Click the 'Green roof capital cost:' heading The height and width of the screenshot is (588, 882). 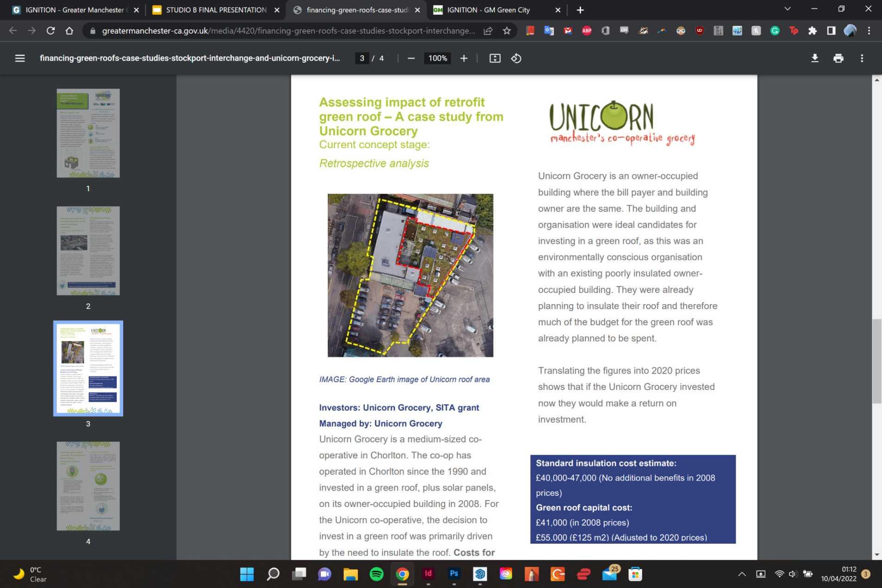(584, 507)
